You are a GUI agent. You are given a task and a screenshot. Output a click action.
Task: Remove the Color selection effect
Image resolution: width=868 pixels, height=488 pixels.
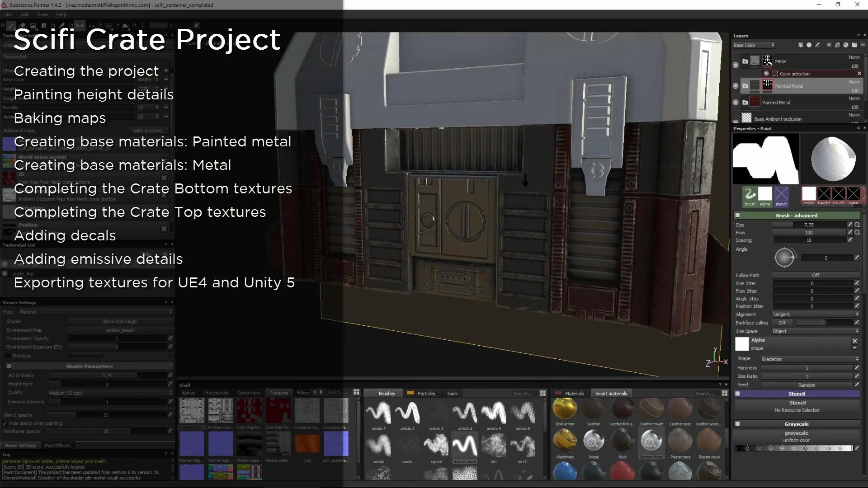click(x=859, y=74)
